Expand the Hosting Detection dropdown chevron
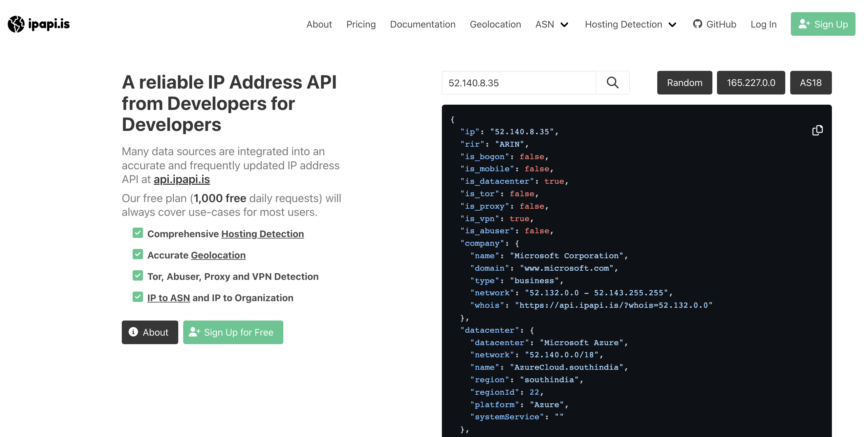Image resolution: width=868 pixels, height=437 pixels. pos(672,25)
